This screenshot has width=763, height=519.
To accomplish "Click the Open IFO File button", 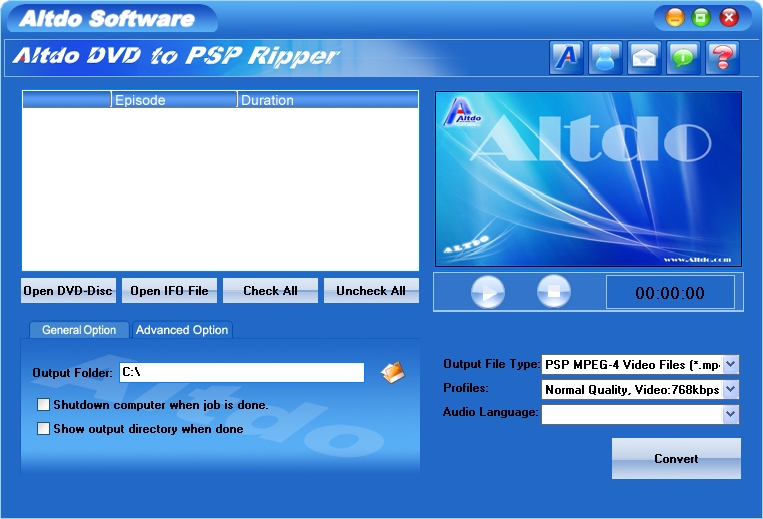I will pos(169,290).
